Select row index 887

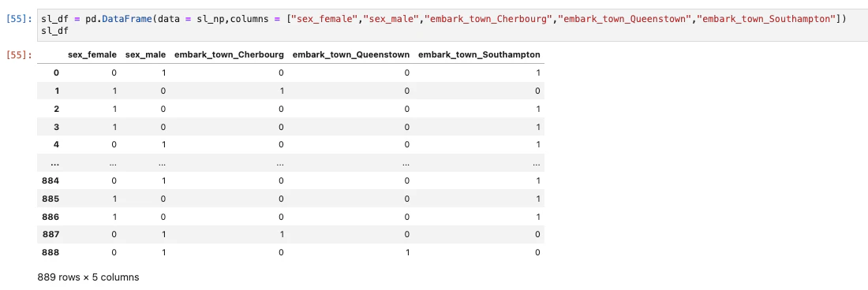[51, 234]
